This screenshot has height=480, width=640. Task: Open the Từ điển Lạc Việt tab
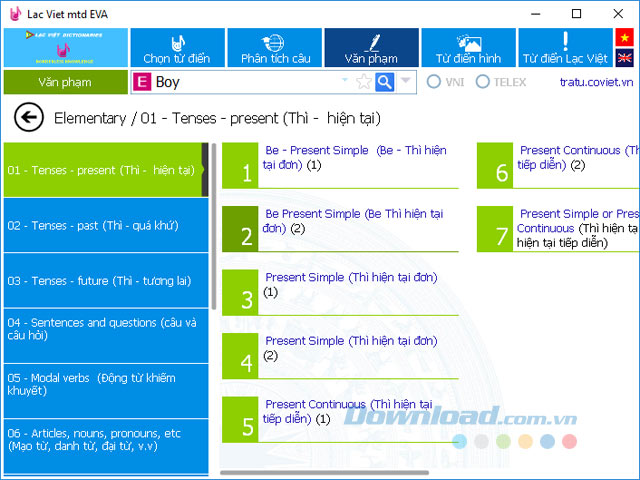tap(564, 48)
